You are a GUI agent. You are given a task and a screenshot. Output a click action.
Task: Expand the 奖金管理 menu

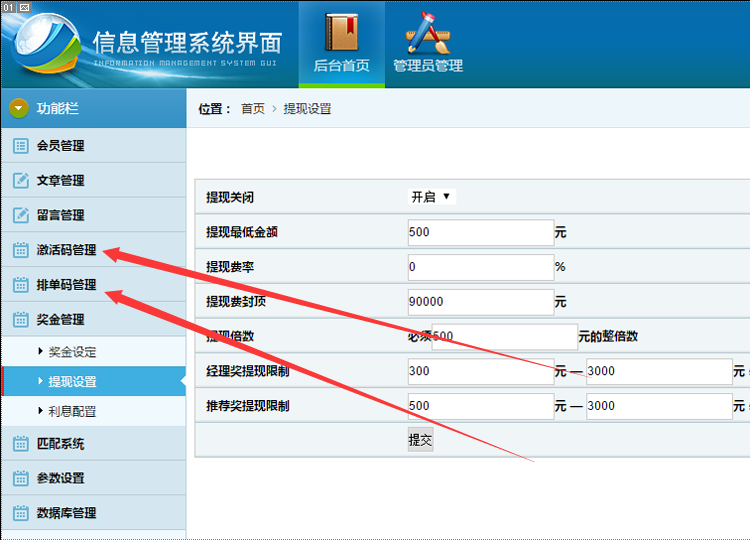coord(94,319)
